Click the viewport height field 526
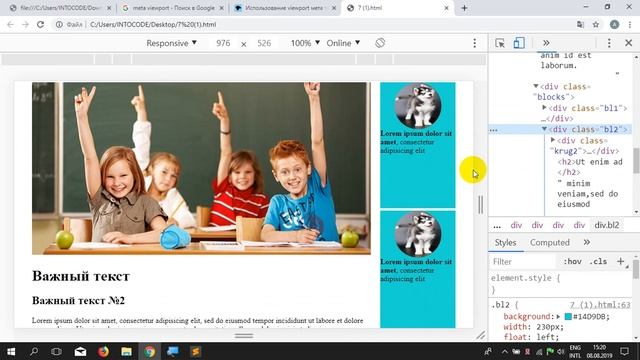Screen dimensions: 640x360 pos(264,43)
